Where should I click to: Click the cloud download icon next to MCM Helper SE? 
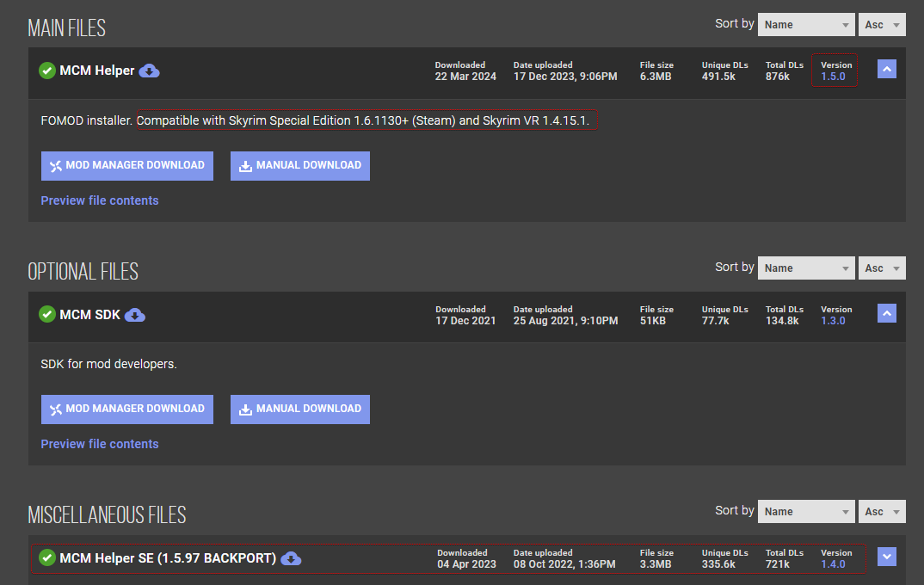291,558
